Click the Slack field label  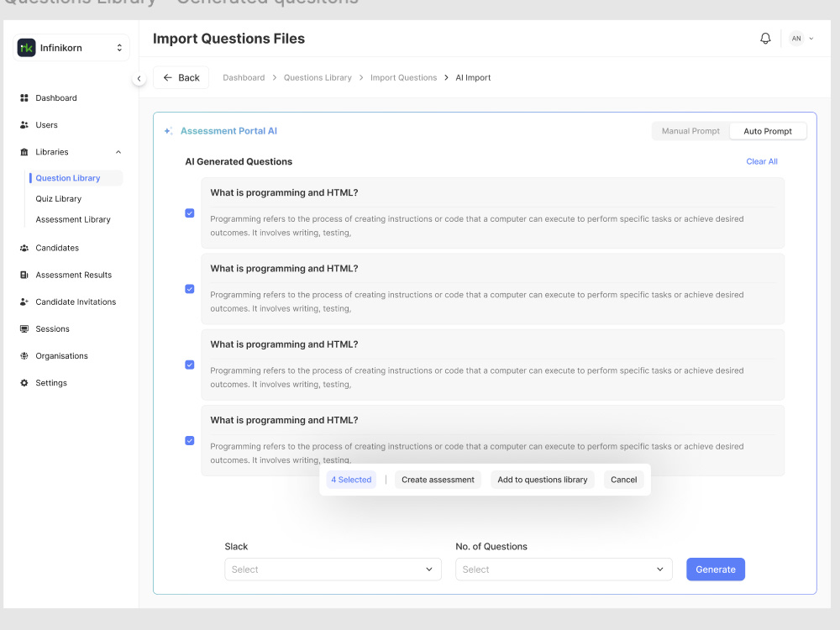tap(236, 547)
